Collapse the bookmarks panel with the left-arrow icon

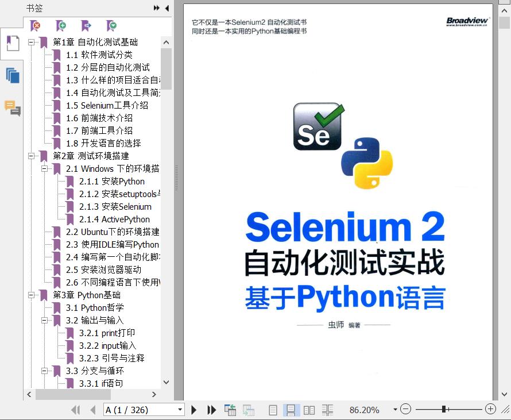tap(167, 8)
